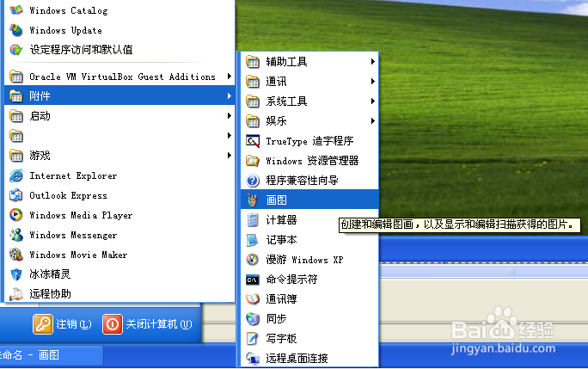
Task: Click the Windows Movie Maker icon
Action: coord(16,255)
